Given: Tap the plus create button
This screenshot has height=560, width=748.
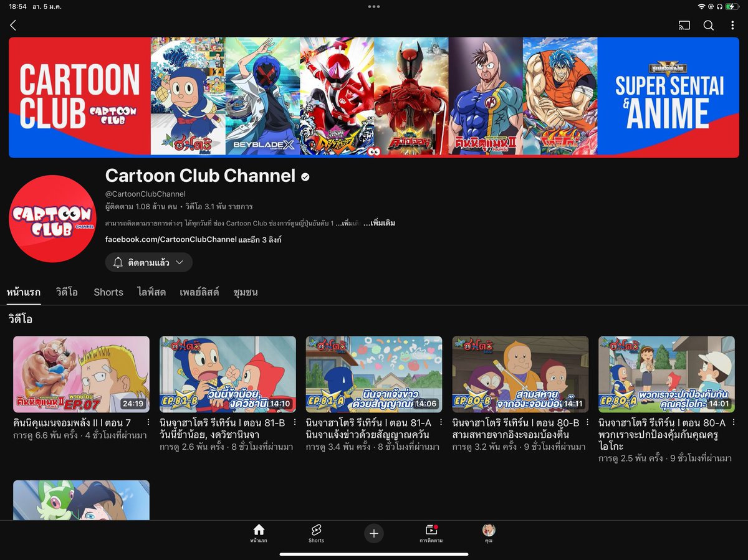Looking at the screenshot, I should point(374,533).
